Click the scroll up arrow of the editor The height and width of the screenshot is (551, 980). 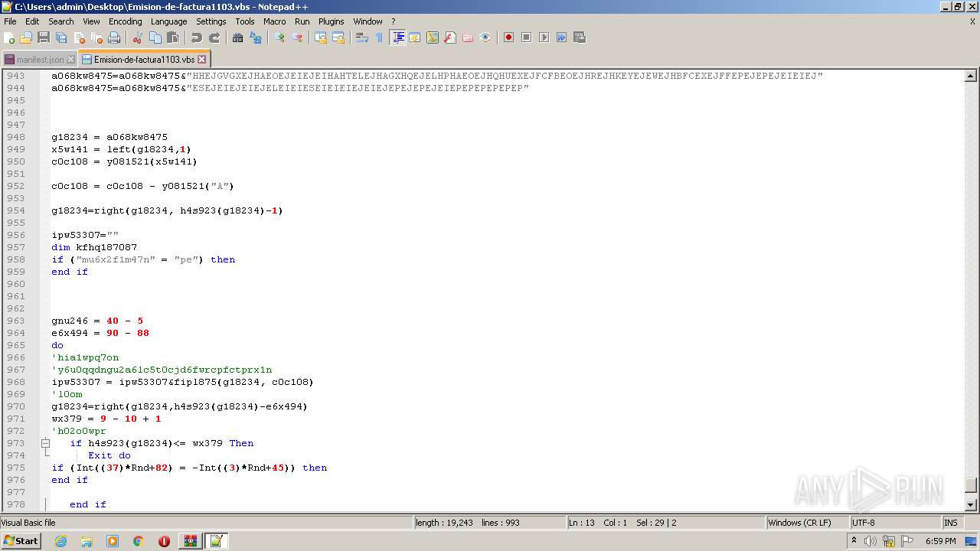point(971,76)
